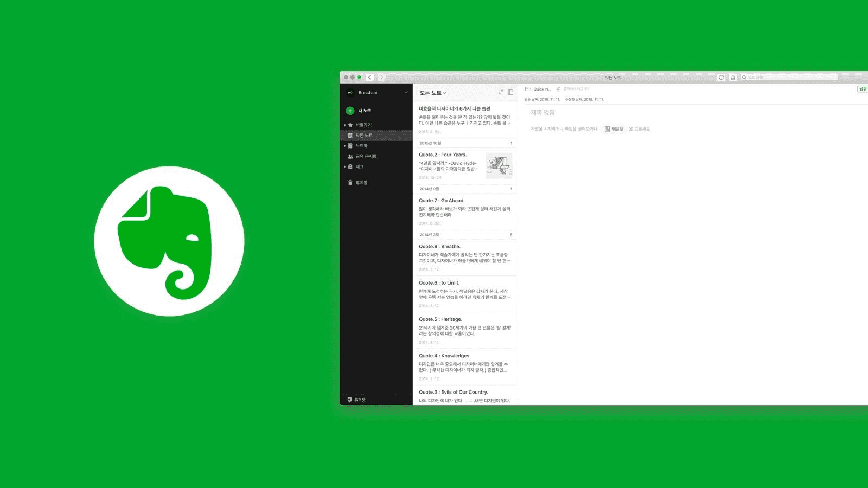This screenshot has width=868, height=488.
Task: Open the note Quote.4 : Knowledges.
Action: click(465, 367)
